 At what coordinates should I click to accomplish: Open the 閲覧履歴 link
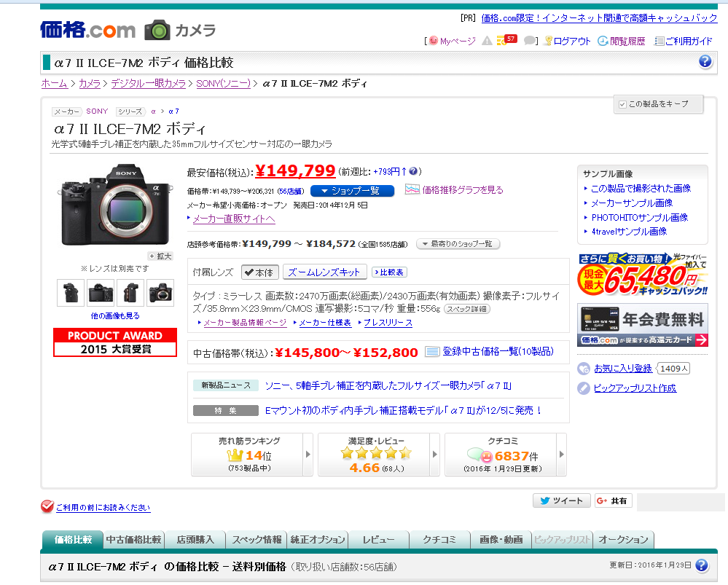pyautogui.click(x=627, y=42)
